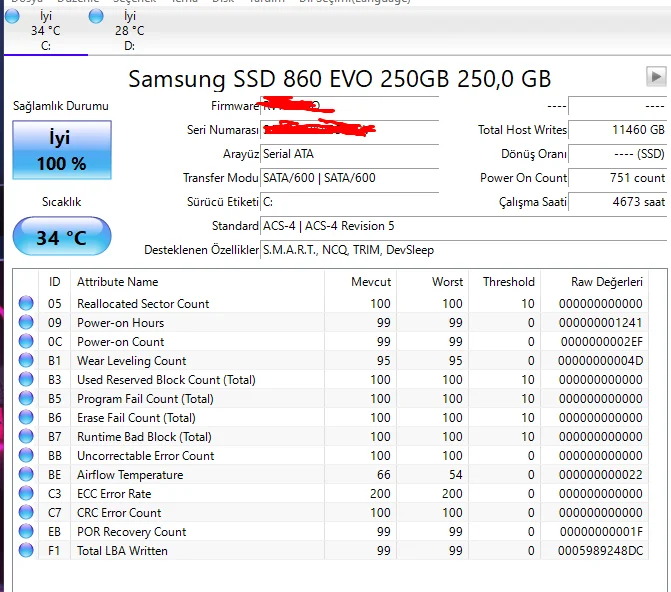Select the Used Reserved Block Count (Total) name
Image resolution: width=671 pixels, height=592 pixels.
166,380
